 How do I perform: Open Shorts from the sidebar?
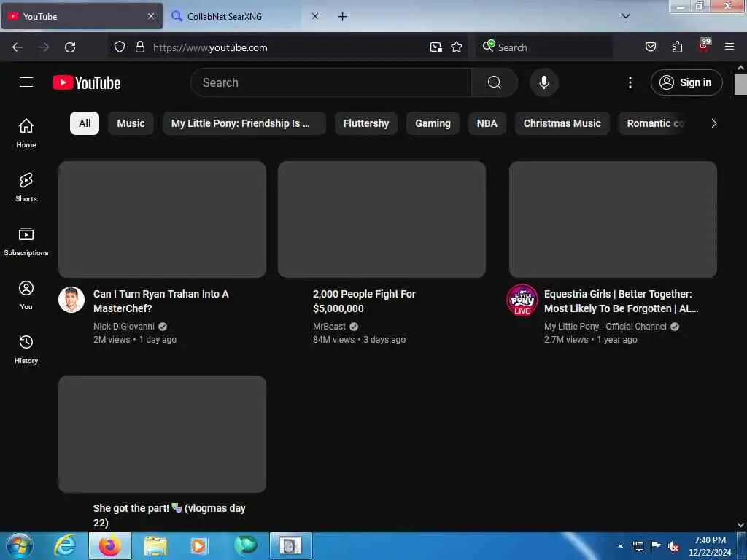click(x=26, y=187)
